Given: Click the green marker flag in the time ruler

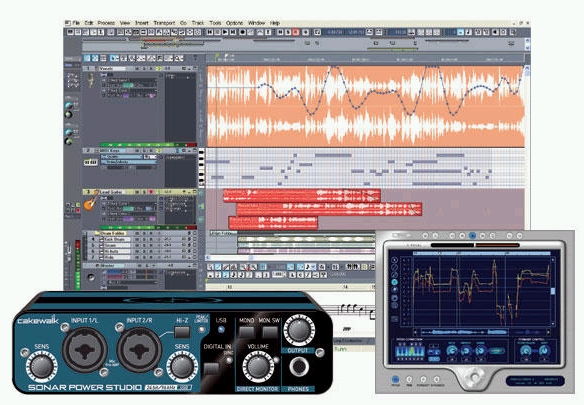Looking at the screenshot, I should tap(217, 56).
